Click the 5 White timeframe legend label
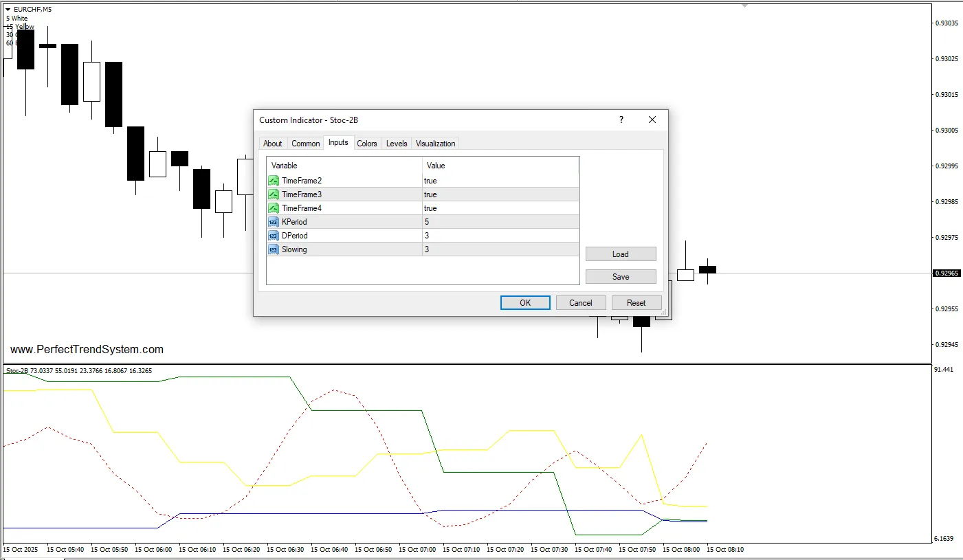This screenshot has width=963, height=560. click(17, 19)
